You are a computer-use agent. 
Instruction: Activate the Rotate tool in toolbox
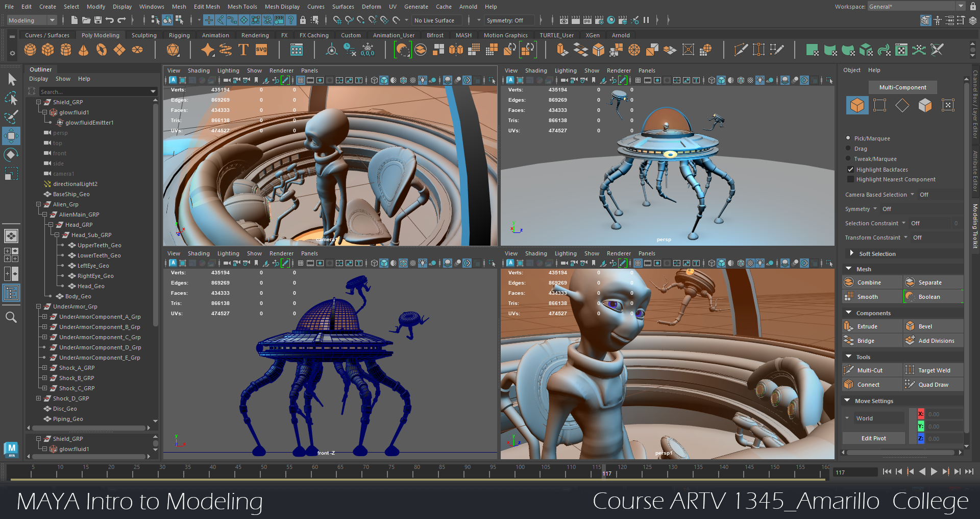pos(12,155)
